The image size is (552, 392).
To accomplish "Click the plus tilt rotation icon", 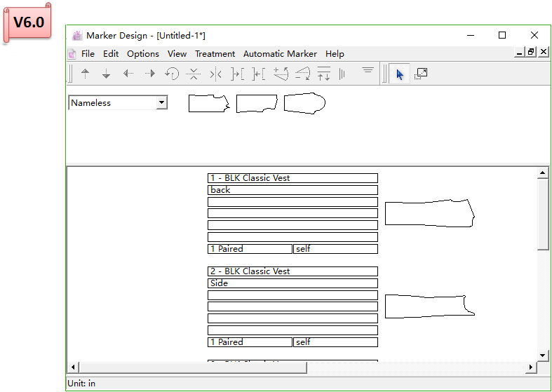I will (281, 74).
